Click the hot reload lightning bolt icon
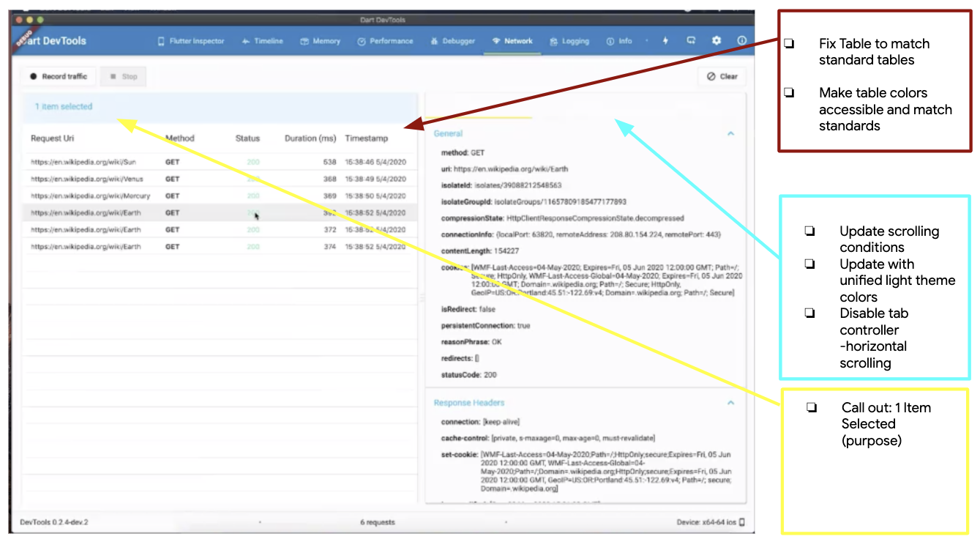Screen dimensions: 980x550 [x=665, y=41]
